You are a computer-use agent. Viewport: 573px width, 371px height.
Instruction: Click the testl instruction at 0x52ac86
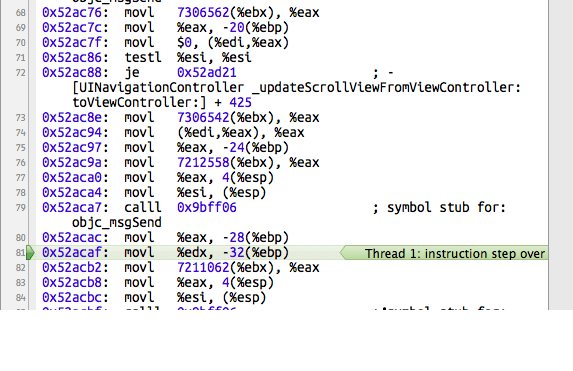(143, 58)
